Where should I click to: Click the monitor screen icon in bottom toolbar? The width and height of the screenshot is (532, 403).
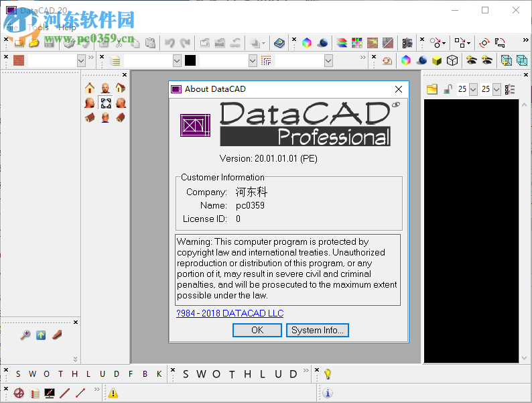tap(50, 393)
